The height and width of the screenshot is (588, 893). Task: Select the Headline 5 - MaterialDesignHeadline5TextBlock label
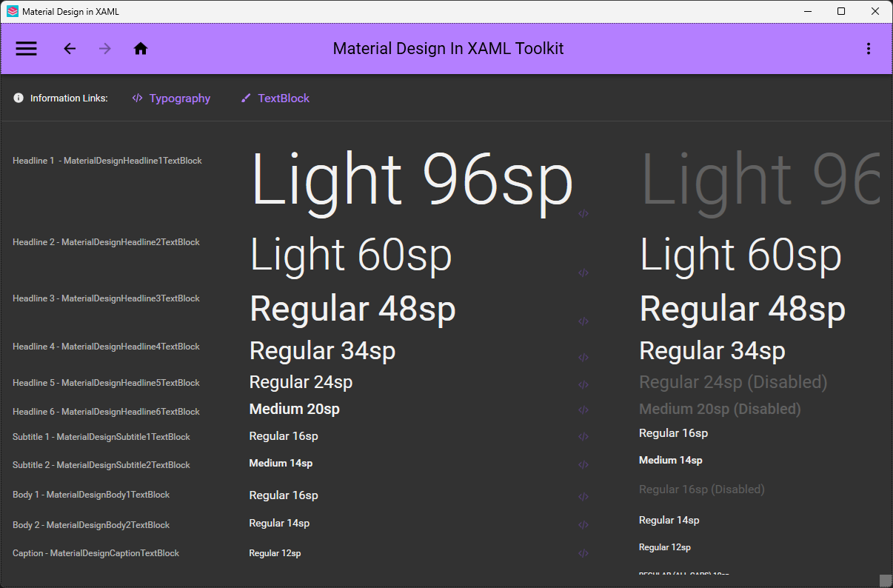click(x=106, y=383)
